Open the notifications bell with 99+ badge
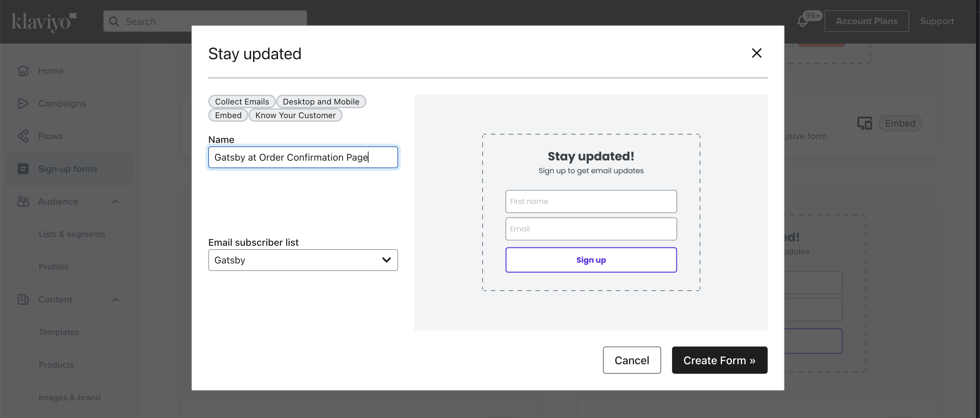980x418 pixels. click(x=803, y=21)
